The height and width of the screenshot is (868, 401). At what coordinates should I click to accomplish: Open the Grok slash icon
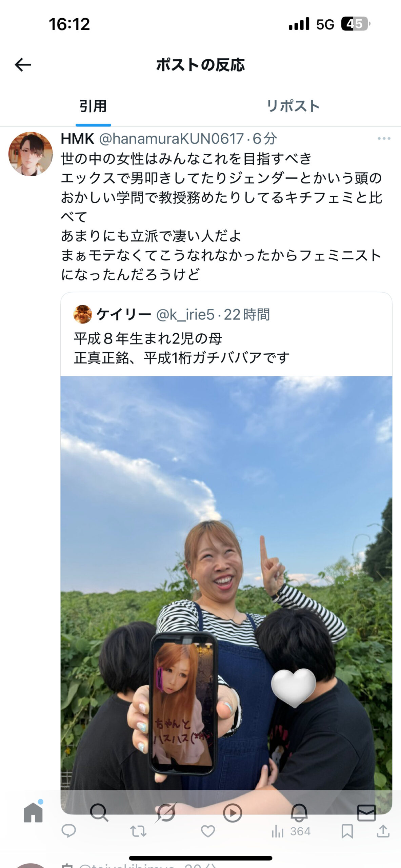(166, 812)
